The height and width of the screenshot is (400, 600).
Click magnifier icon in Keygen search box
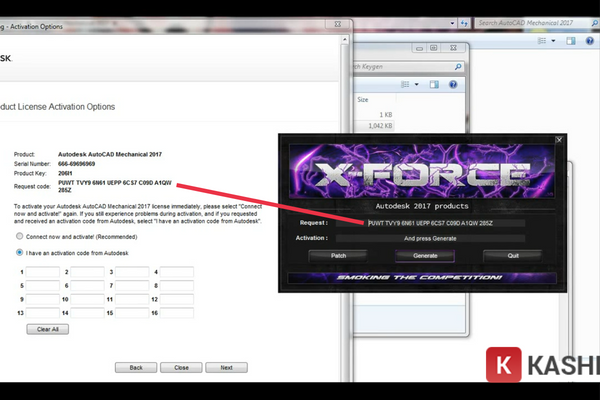458,67
